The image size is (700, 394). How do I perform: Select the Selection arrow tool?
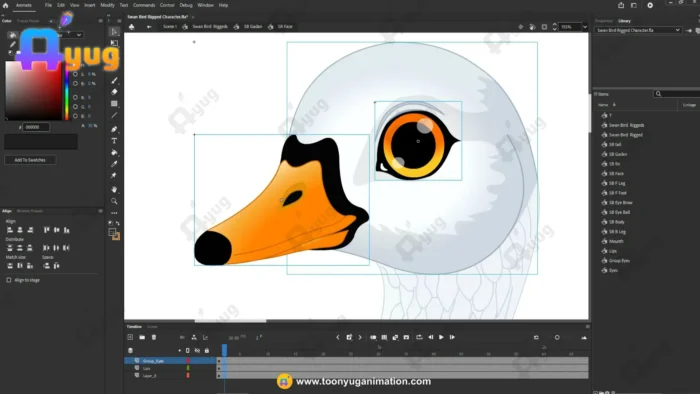click(x=114, y=32)
